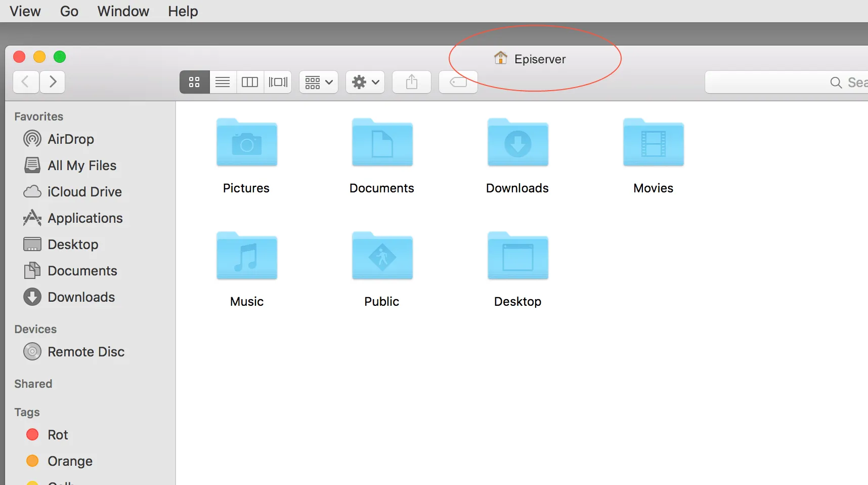
Task: Click the Edit Tags toolbar button
Action: pyautogui.click(x=458, y=82)
